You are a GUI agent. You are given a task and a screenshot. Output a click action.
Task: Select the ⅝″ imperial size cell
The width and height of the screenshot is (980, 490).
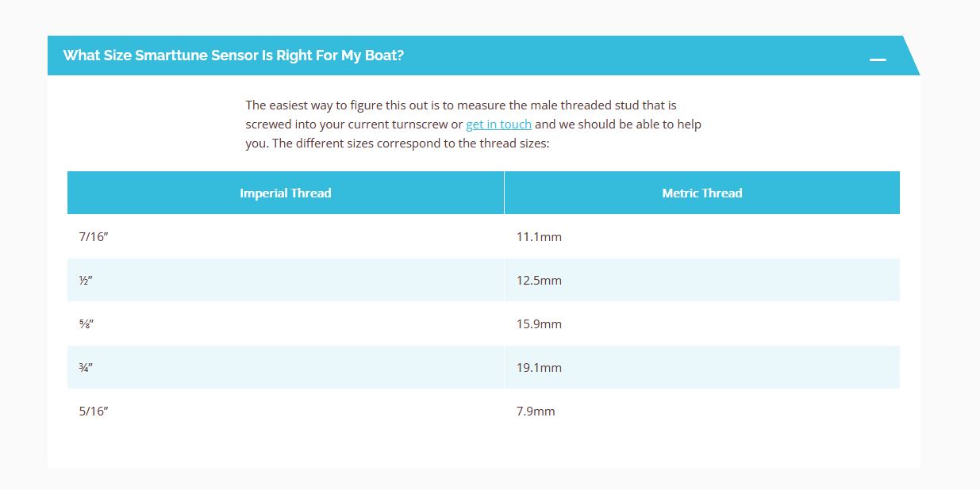click(86, 324)
